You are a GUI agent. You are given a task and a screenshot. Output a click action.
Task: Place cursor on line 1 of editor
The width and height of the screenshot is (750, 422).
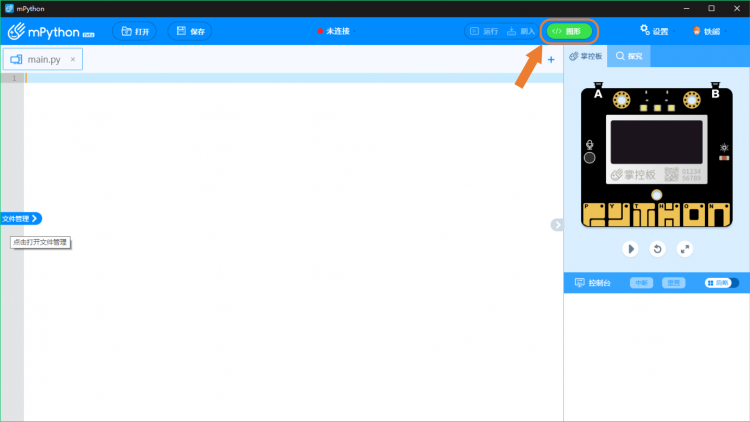pos(293,78)
